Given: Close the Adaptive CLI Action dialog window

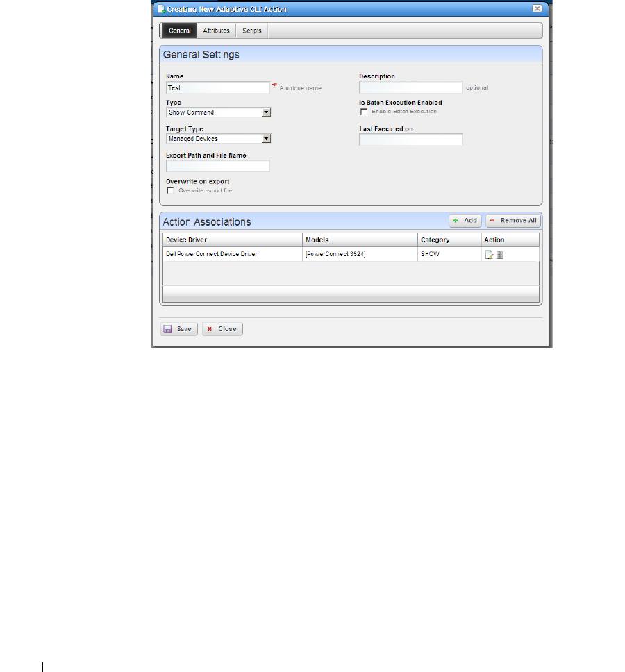Looking at the screenshot, I should [x=537, y=8].
